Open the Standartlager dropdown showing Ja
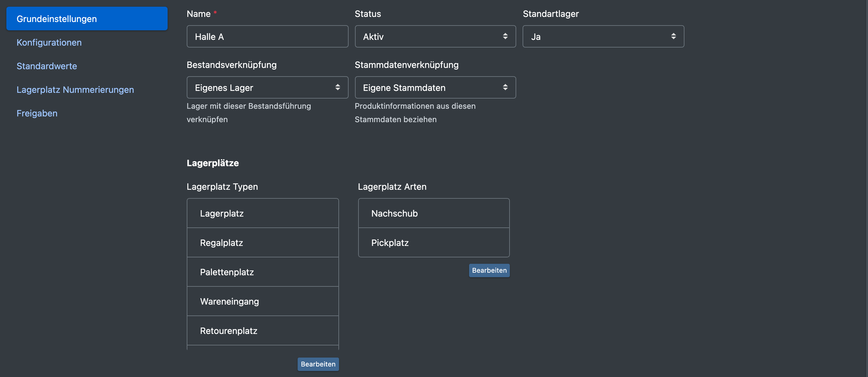 coord(603,36)
